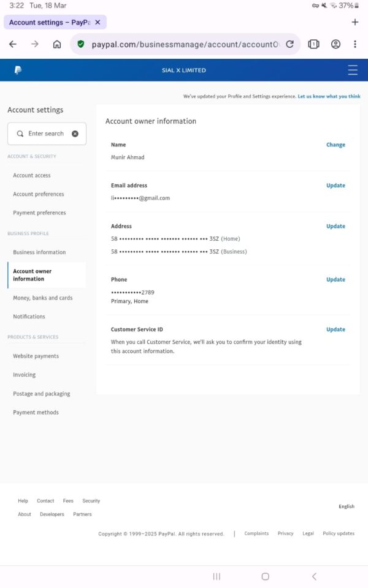Viewport: 368px width, 588px height.
Task: Click Let us know what you think
Action: click(329, 96)
